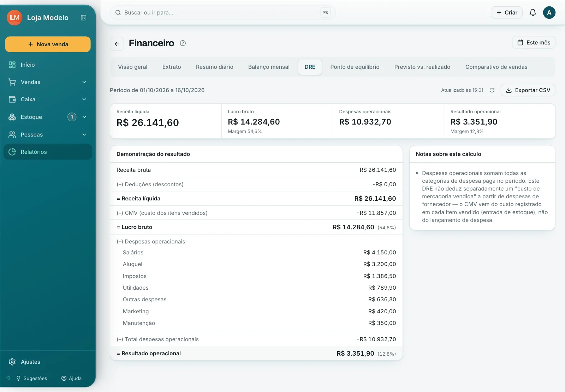Open the Ponto de equilíbrio tab
Viewport: 565px width, 392px height.
pyautogui.click(x=355, y=67)
